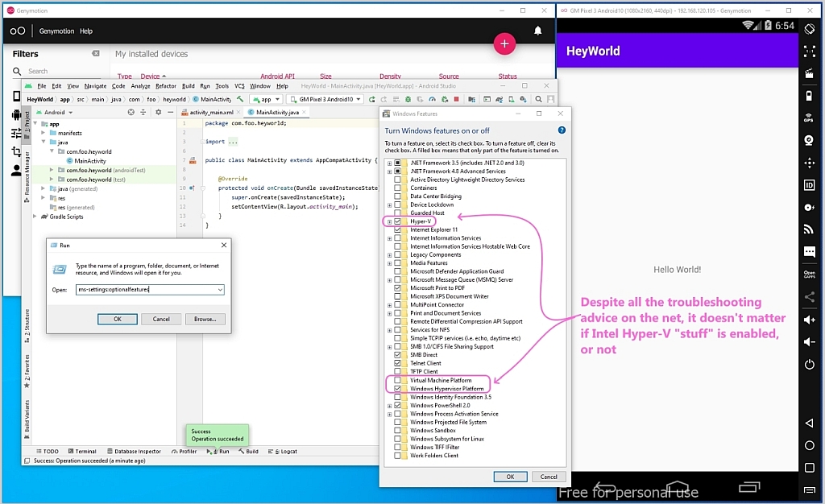Image resolution: width=825 pixels, height=504 pixels.
Task: Click the Open GAPPS icon
Action: [x=809, y=275]
